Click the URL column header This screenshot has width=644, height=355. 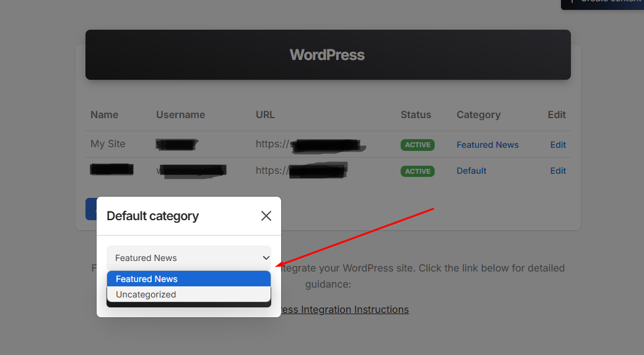click(x=265, y=114)
